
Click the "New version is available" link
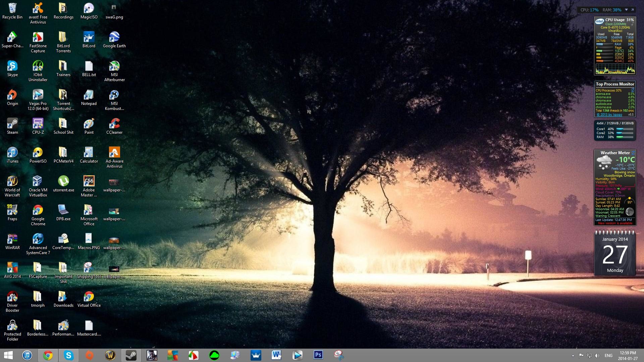[x=614, y=223]
